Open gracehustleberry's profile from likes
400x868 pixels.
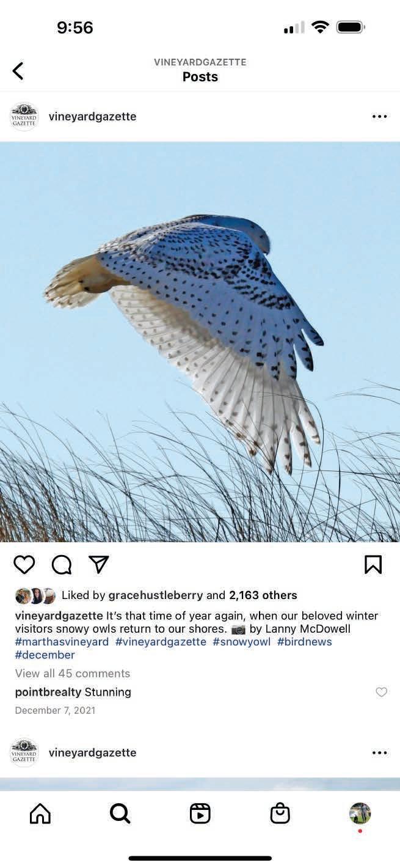pos(156,595)
